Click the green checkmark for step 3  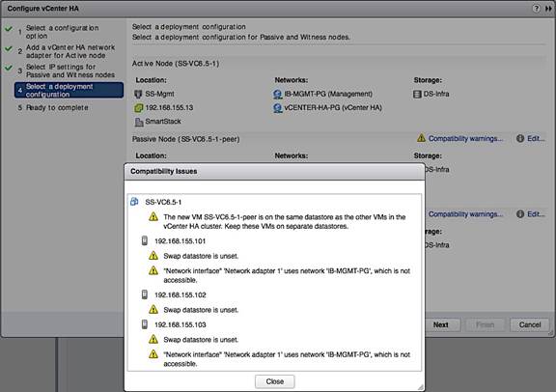(9, 68)
